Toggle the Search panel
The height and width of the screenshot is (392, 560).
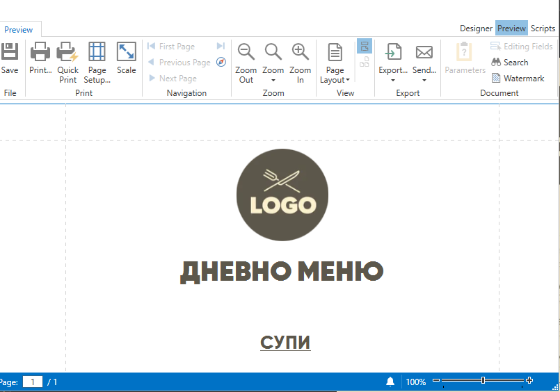coord(510,63)
